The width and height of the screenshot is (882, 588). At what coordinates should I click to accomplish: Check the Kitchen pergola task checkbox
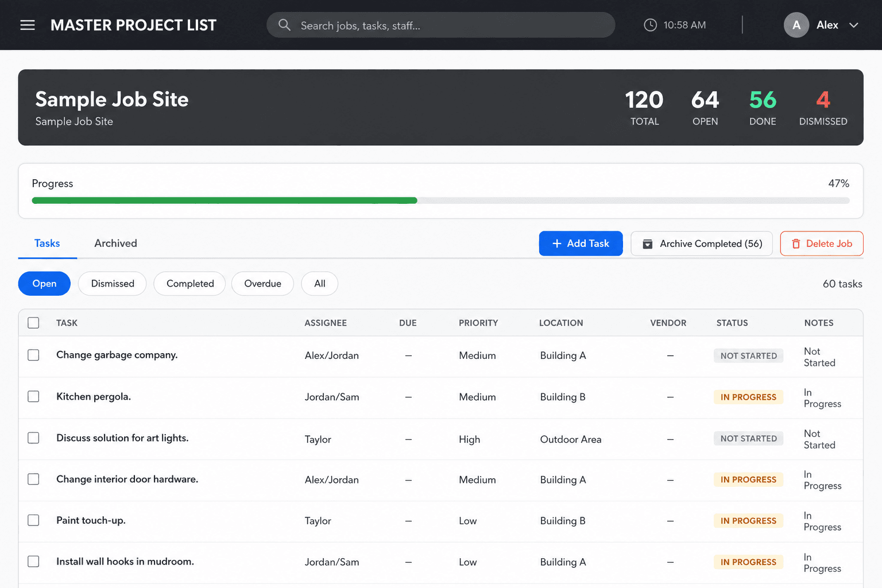[33, 396]
